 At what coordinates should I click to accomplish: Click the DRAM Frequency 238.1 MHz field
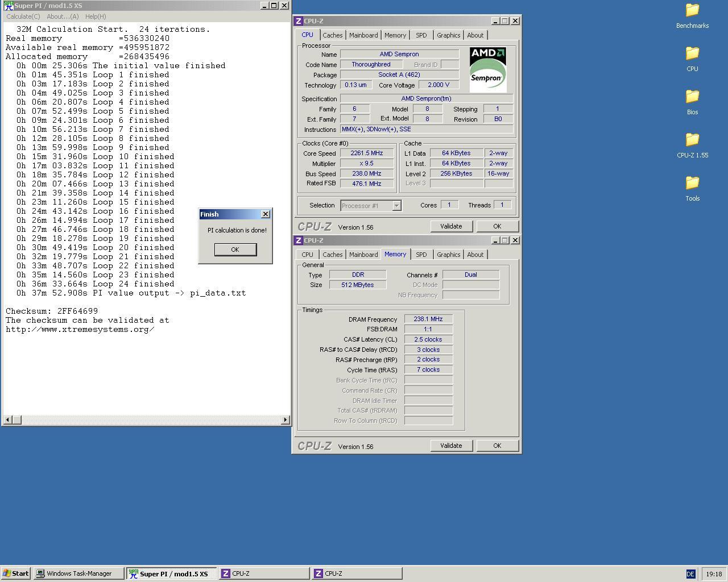[x=428, y=319]
